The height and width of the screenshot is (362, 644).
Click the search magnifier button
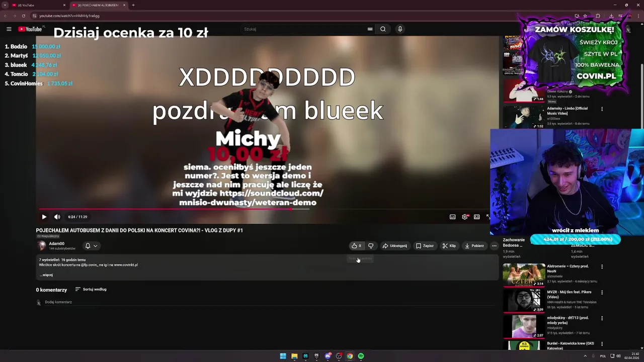click(x=383, y=29)
